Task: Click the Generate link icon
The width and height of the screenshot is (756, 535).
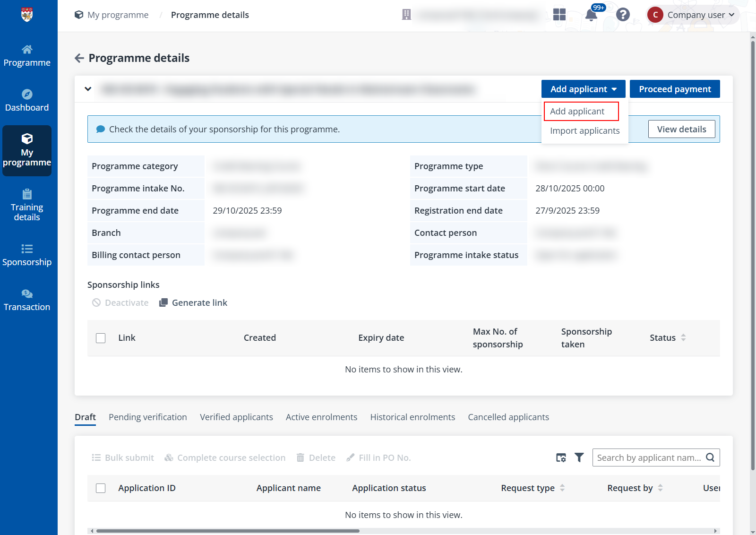Action: 163,302
